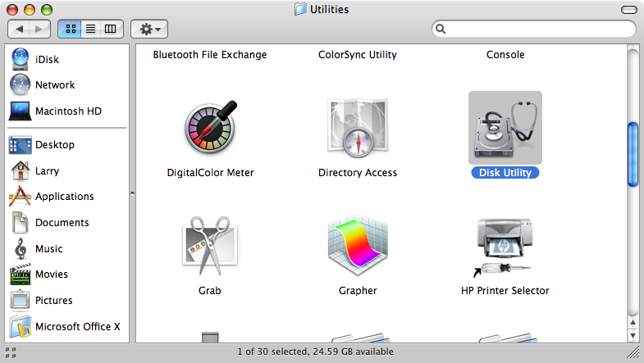Click the magnifying glass search icon
The width and height of the screenshot is (644, 363).
click(441, 29)
